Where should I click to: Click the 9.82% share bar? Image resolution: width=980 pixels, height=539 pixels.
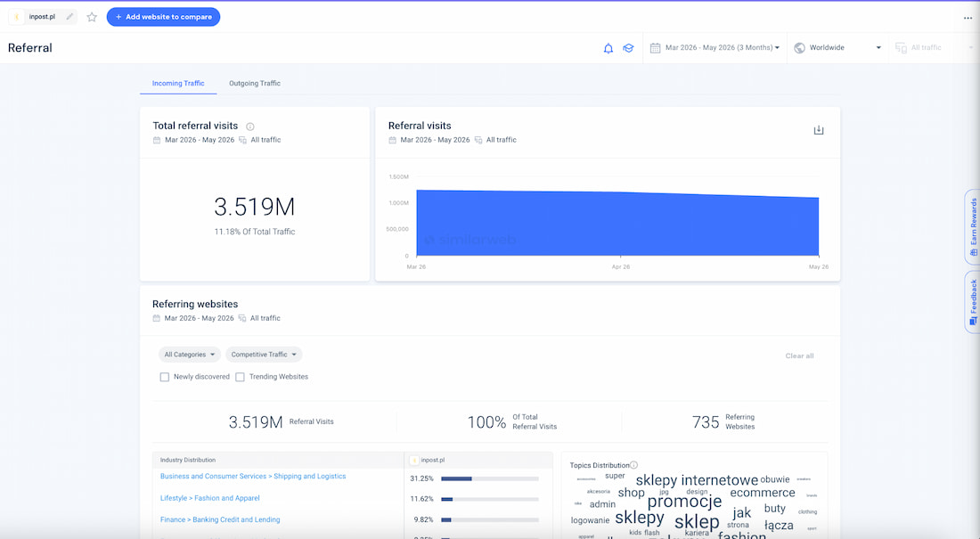point(490,520)
